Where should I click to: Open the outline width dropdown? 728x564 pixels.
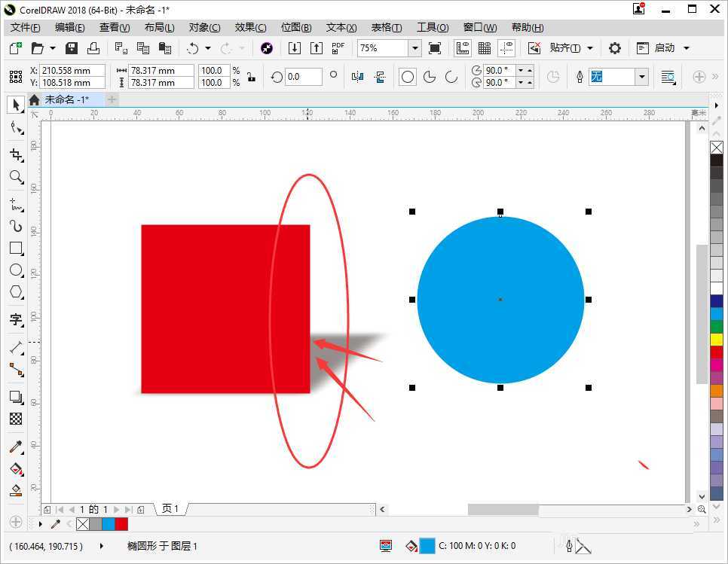click(641, 77)
